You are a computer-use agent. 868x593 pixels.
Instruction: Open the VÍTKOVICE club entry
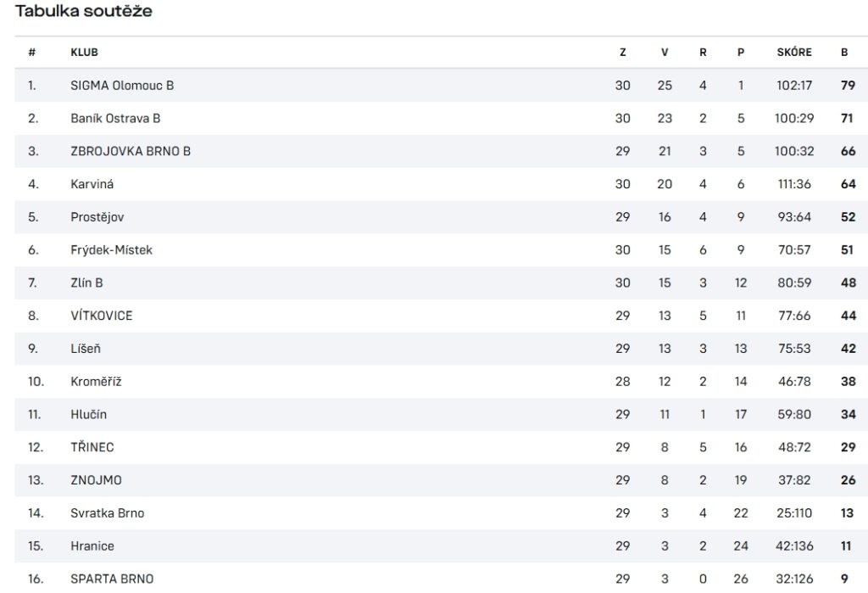point(102,316)
